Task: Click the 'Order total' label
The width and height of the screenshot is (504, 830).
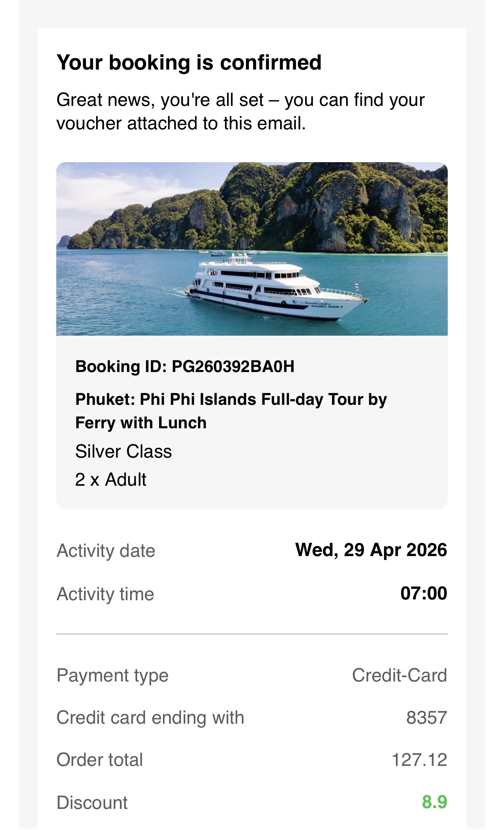Action: click(x=100, y=760)
